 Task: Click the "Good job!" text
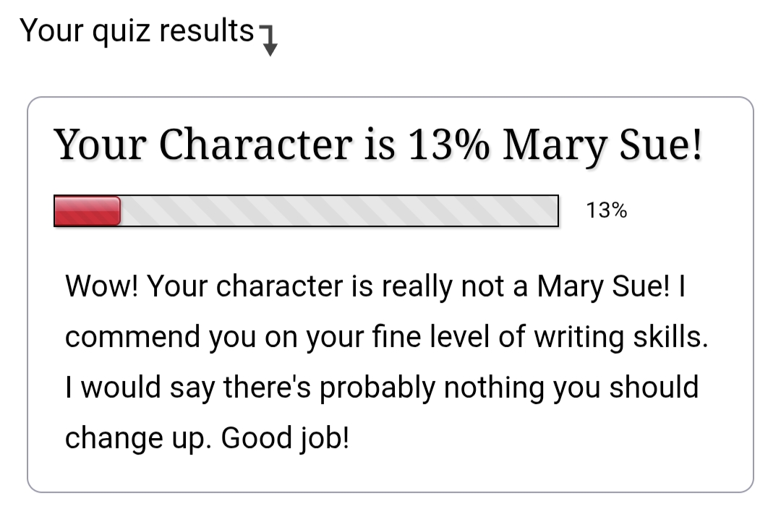[285, 439]
